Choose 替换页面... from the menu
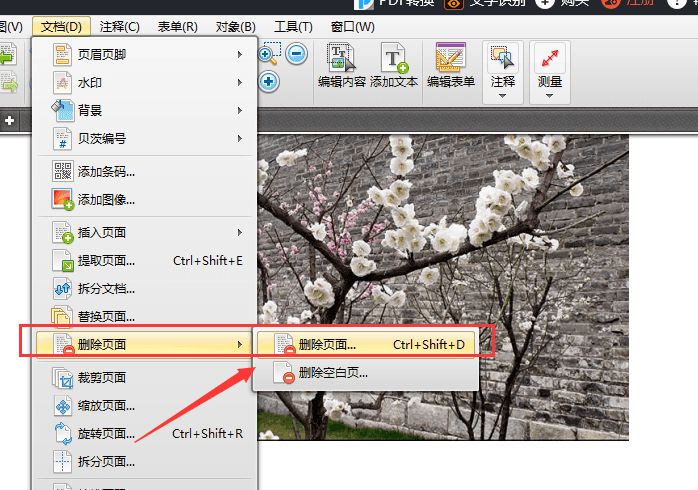Viewport: 698px width, 490px height. (145, 317)
